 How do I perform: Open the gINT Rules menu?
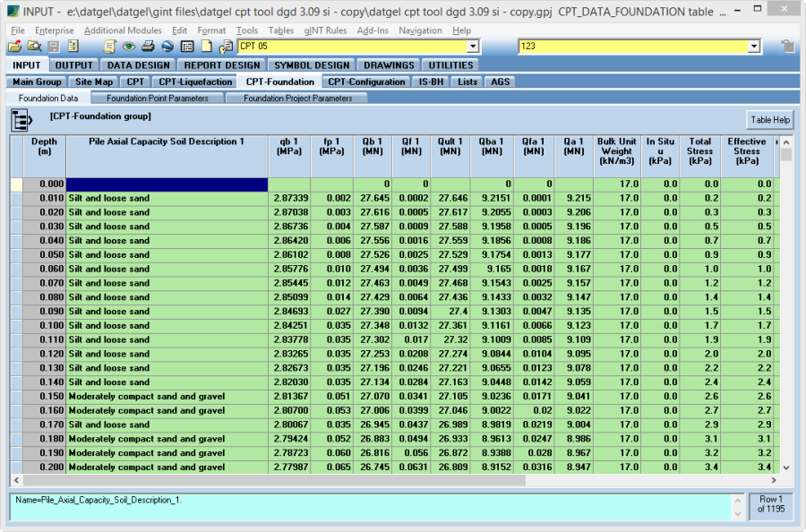pyautogui.click(x=325, y=30)
